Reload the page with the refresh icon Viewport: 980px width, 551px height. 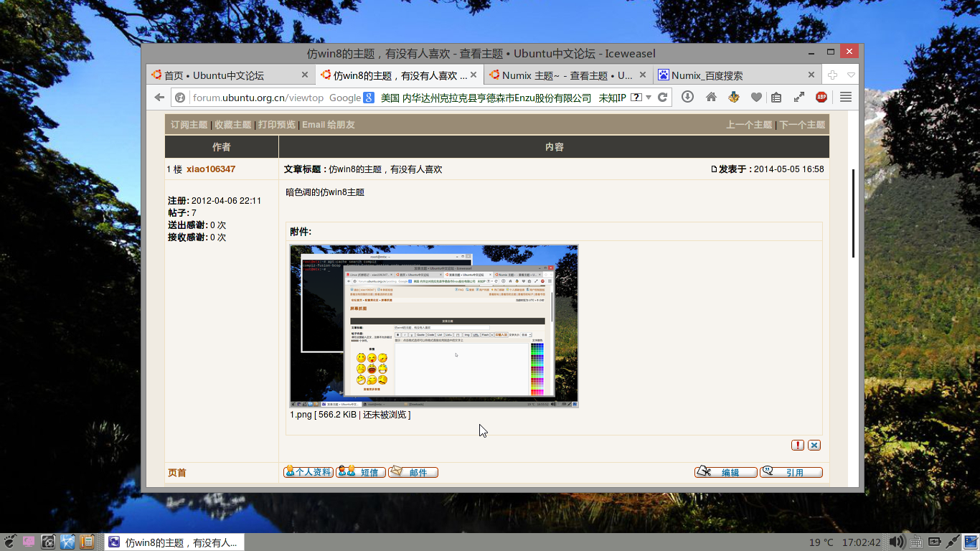pos(663,98)
